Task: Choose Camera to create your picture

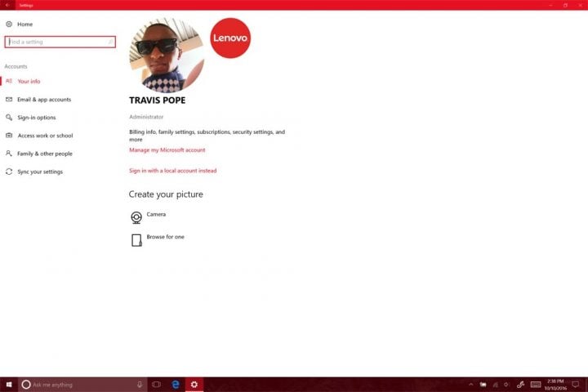Action: tap(148, 216)
